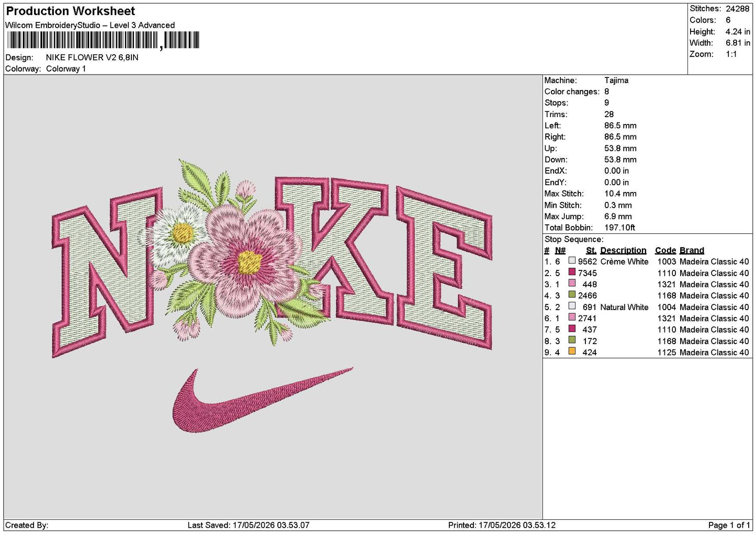Click the orange swatch in stop row 9

pyautogui.click(x=572, y=351)
